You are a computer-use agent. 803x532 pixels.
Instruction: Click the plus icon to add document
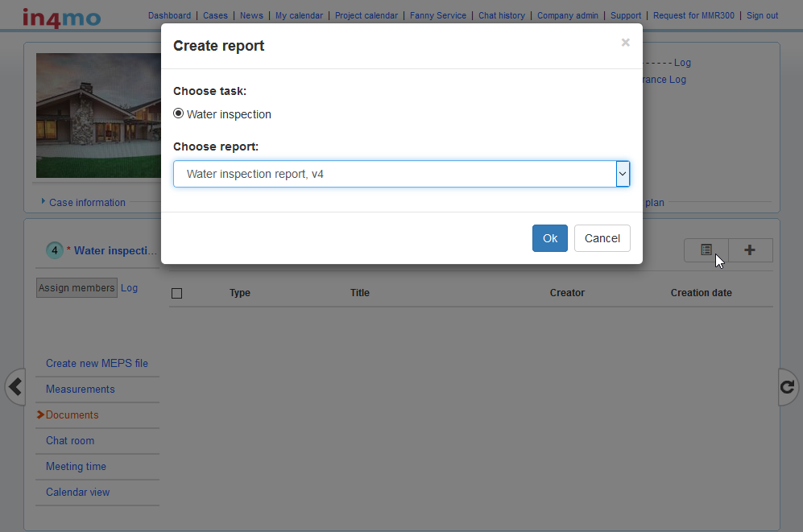coord(750,250)
